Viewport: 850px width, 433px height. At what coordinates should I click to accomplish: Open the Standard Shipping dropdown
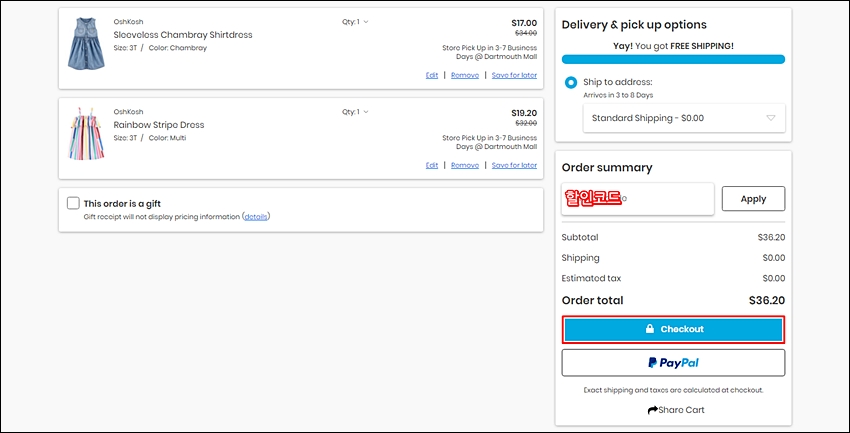click(684, 118)
